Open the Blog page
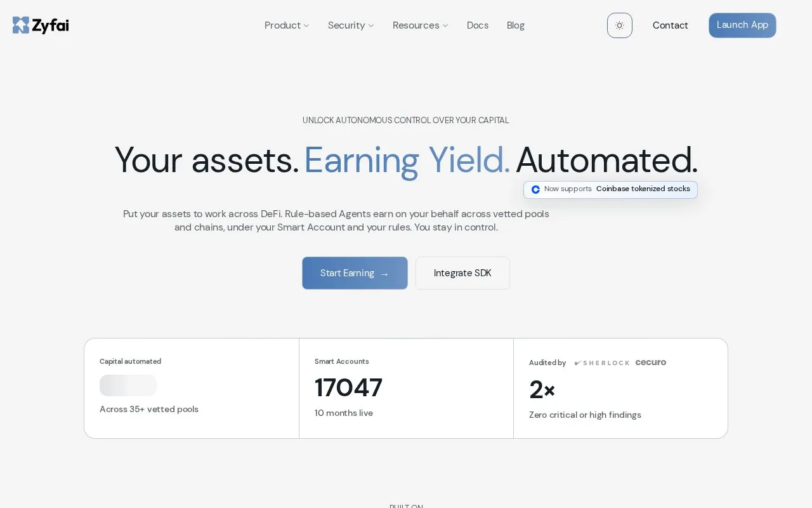Viewport: 812px width, 508px height. click(516, 25)
